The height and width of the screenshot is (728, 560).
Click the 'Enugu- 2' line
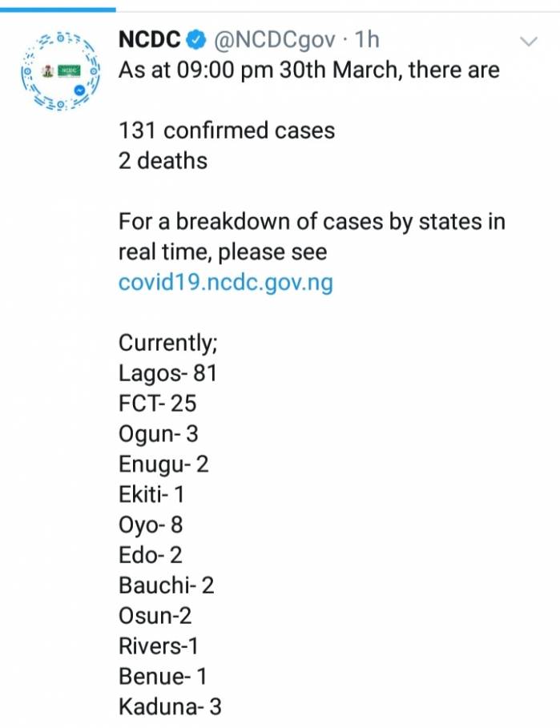[x=163, y=465]
